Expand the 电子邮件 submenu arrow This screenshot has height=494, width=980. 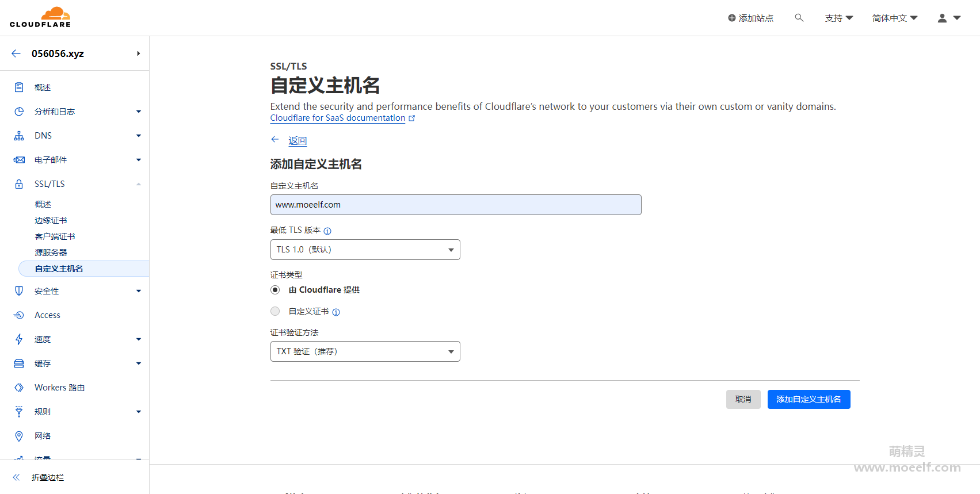139,160
